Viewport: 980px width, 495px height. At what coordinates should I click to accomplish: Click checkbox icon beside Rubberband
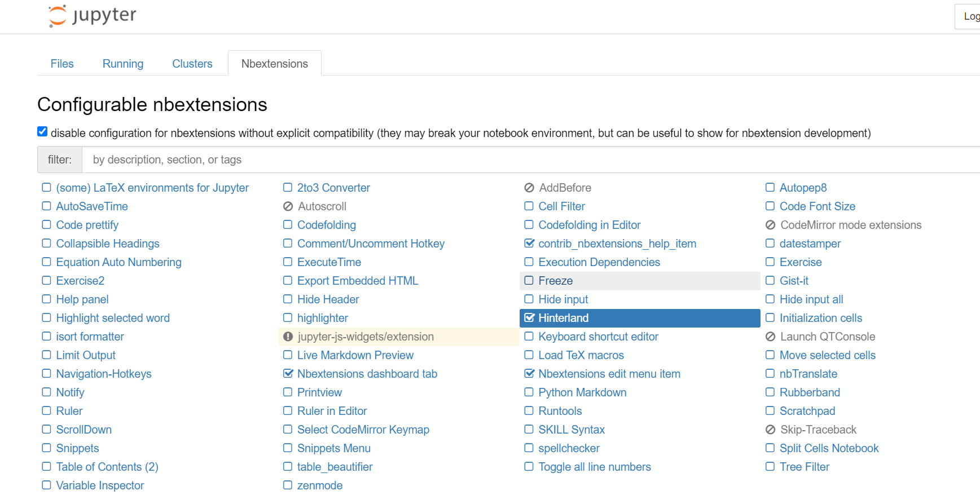770,392
